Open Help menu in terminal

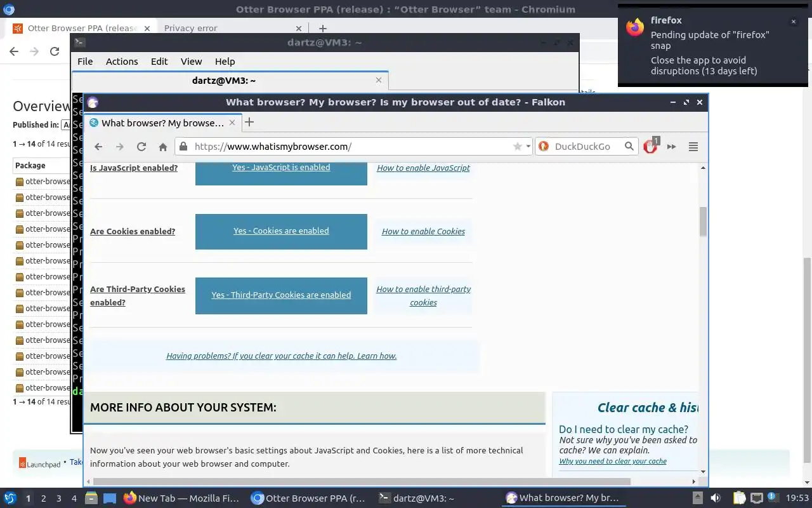click(225, 62)
